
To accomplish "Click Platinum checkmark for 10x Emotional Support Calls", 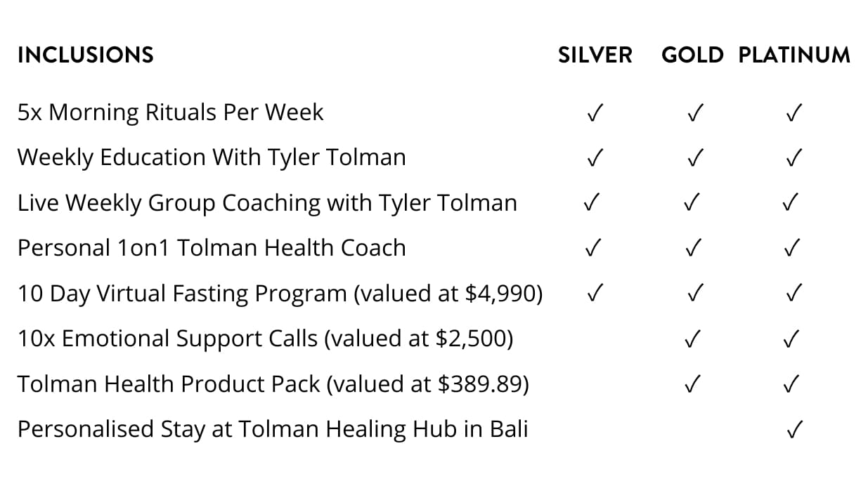I will pos(792,339).
